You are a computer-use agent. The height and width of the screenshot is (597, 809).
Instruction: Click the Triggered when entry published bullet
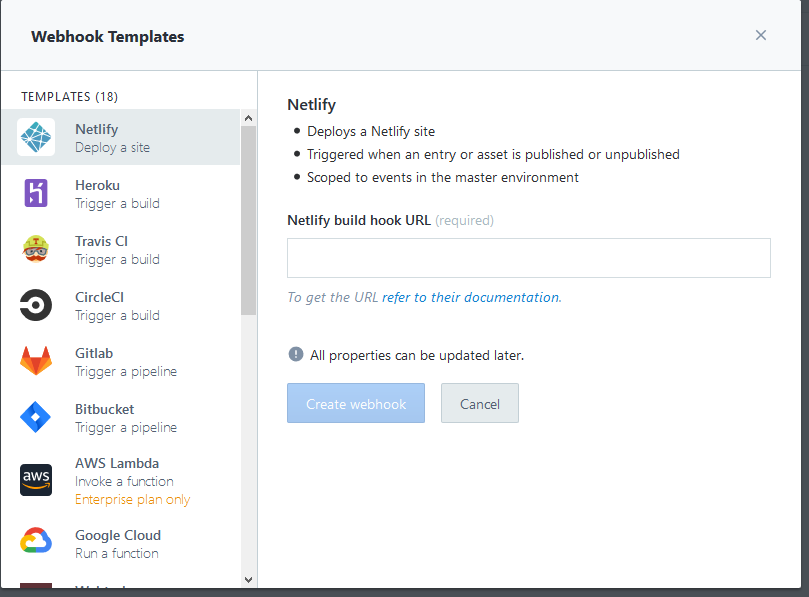[x=493, y=154]
